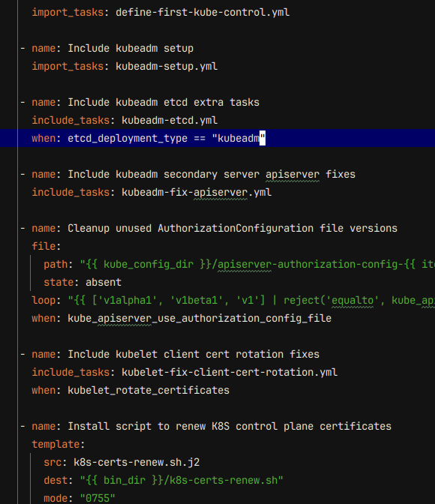Click kubelet-fix-client-cert-rotation.yml filename

[229, 373]
